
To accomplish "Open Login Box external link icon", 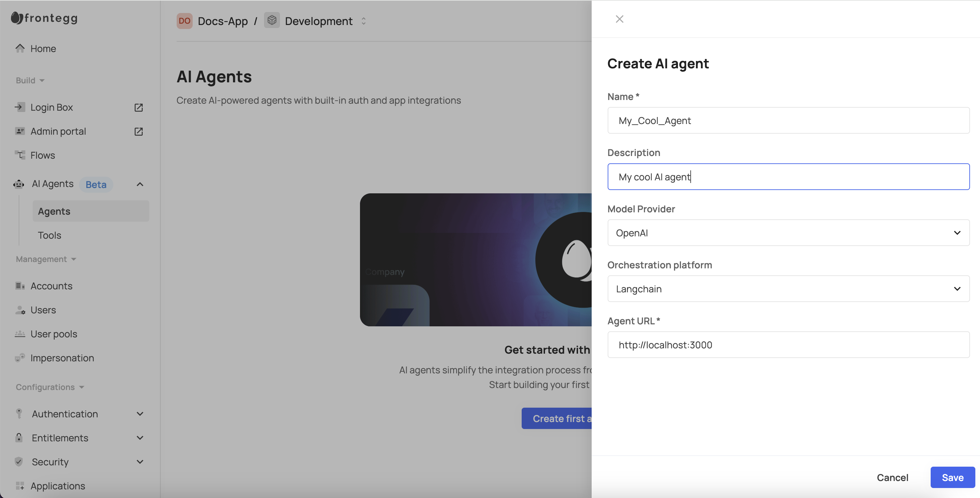I will tap(138, 108).
